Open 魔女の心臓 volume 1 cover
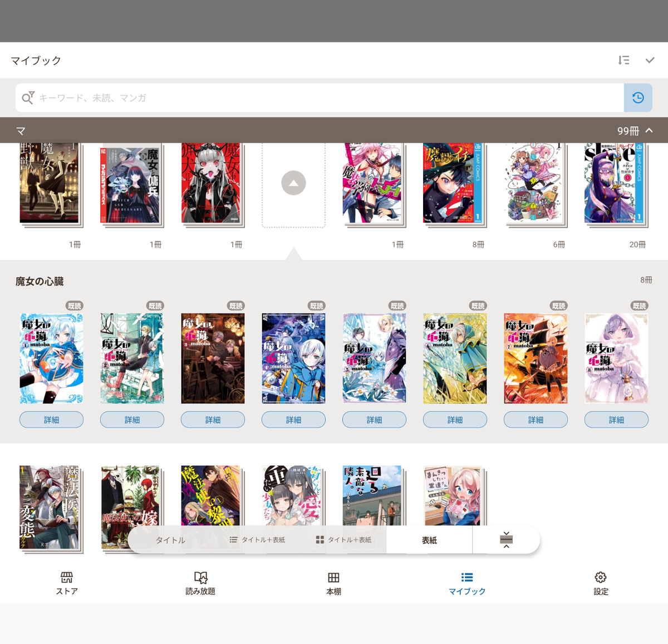This screenshot has height=644, width=668. point(51,358)
